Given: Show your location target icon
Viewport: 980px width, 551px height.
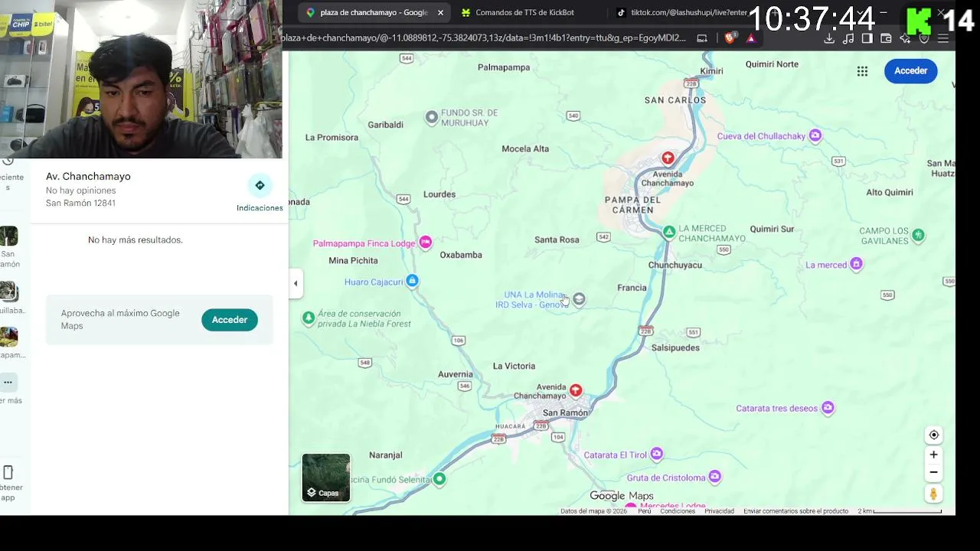Looking at the screenshot, I should point(933,435).
